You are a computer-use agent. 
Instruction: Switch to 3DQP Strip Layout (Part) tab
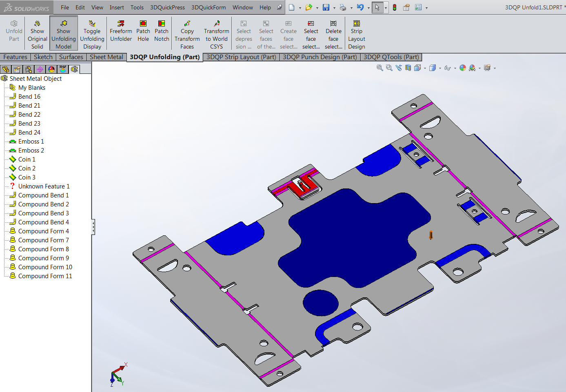(x=241, y=57)
